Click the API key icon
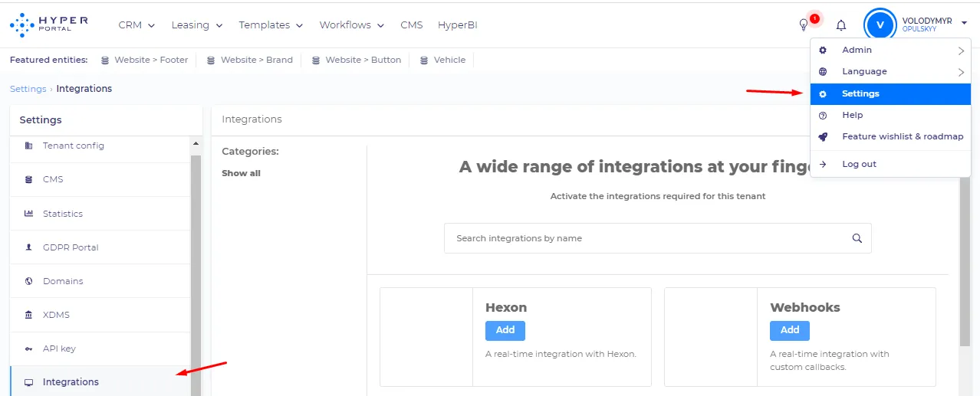The height and width of the screenshot is (396, 980). coord(28,349)
